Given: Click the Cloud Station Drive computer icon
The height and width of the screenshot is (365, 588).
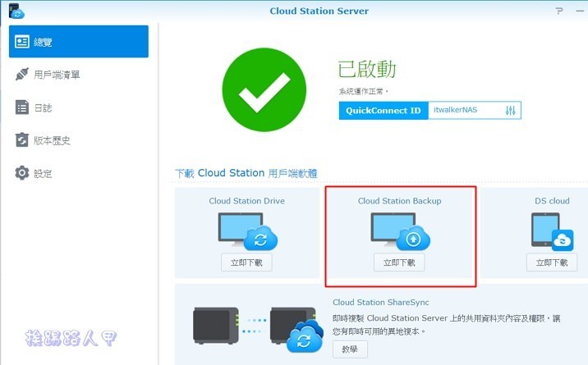Looking at the screenshot, I should (246, 230).
